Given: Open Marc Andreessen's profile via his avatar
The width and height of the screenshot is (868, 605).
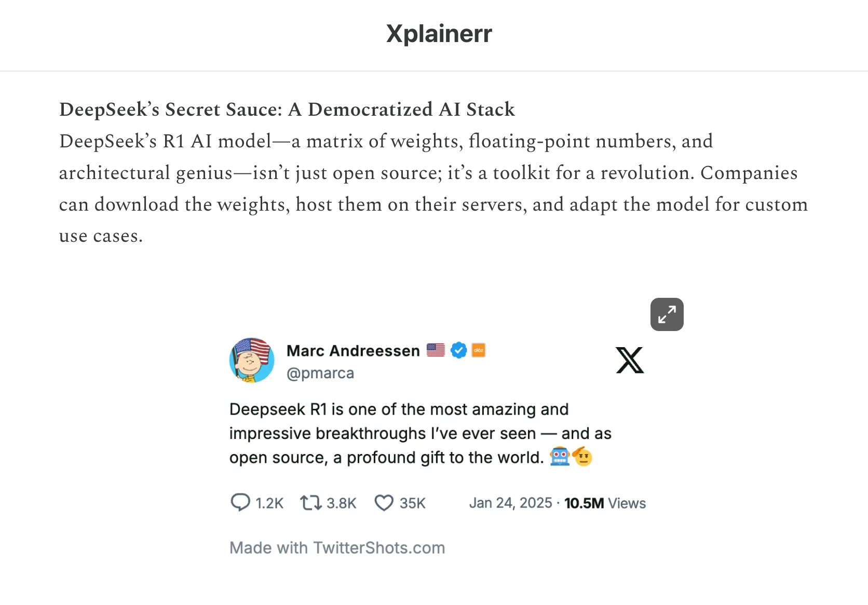Looking at the screenshot, I should (251, 360).
